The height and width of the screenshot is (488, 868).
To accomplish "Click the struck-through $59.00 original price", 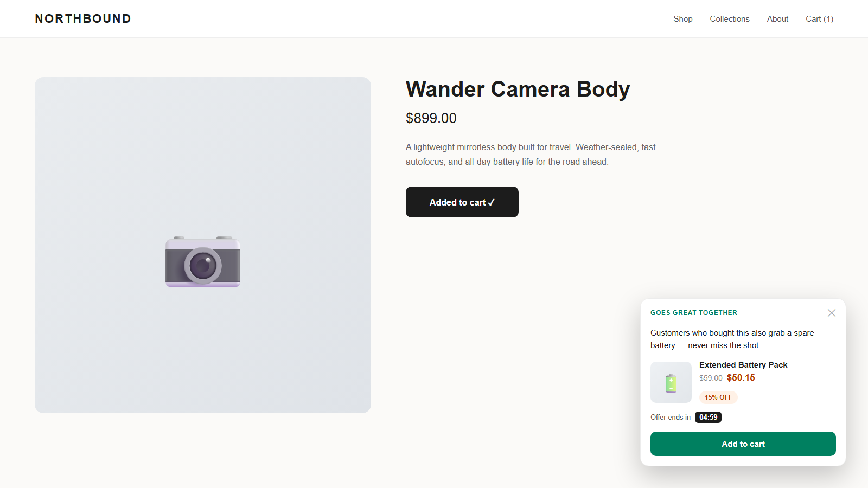I will click(711, 378).
